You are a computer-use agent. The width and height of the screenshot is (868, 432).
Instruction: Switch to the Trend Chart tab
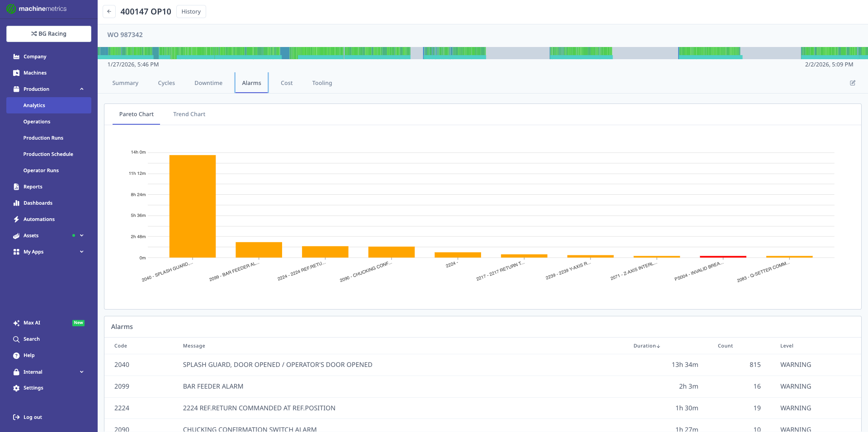(189, 114)
